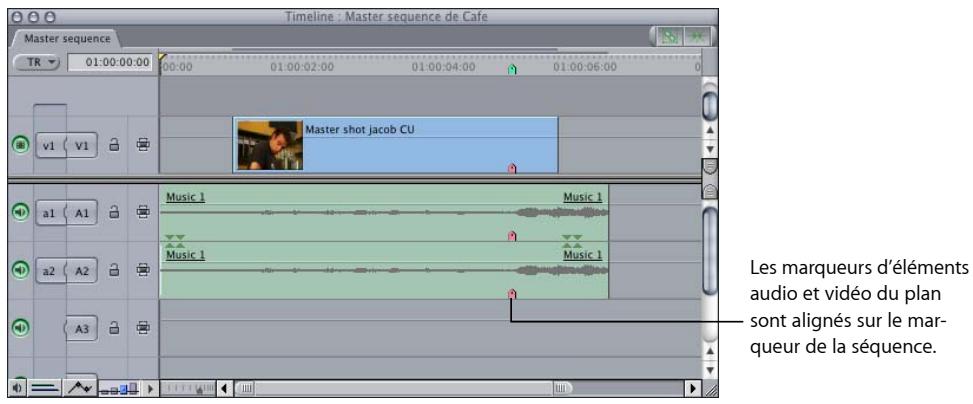Mute or enable audio track A1
This screenshot has width=973, height=404.
point(20,212)
